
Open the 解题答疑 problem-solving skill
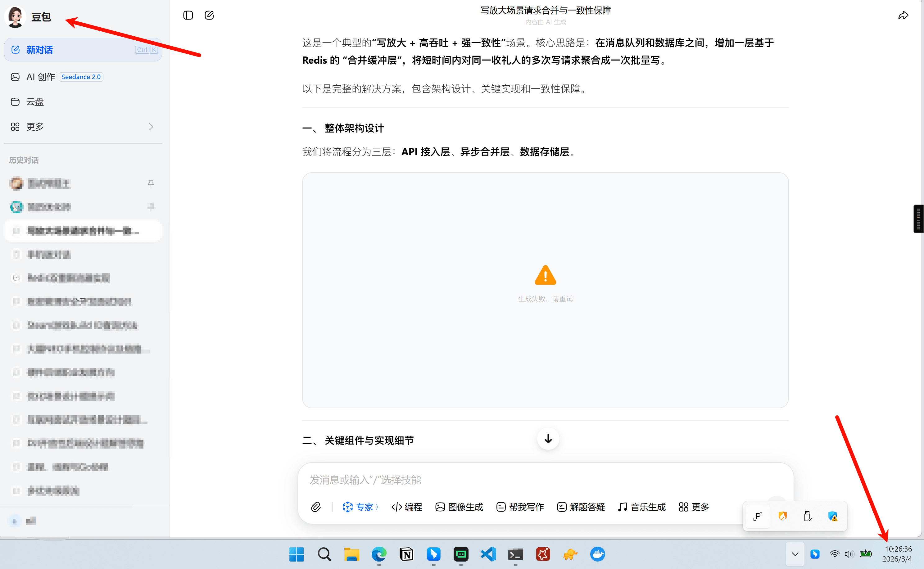580,507
